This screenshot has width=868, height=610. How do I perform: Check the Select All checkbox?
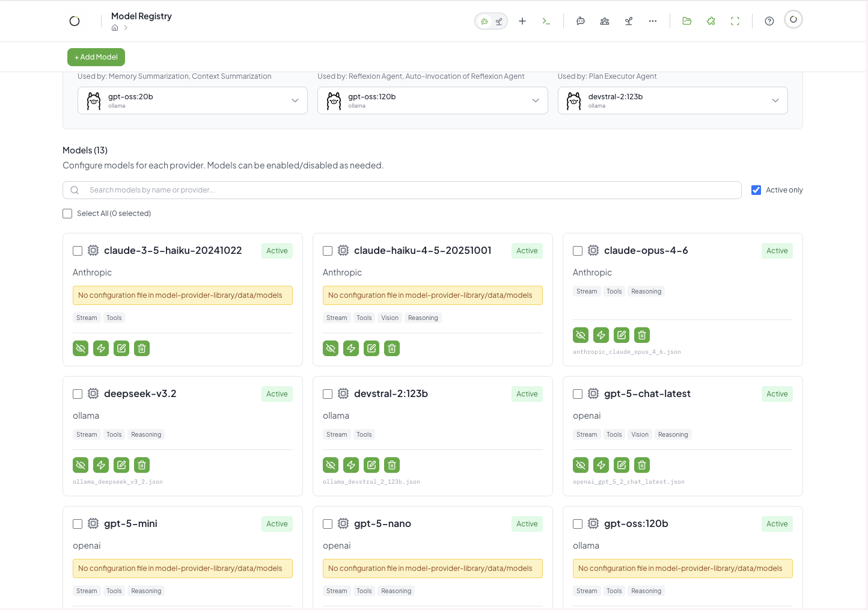[x=67, y=214]
